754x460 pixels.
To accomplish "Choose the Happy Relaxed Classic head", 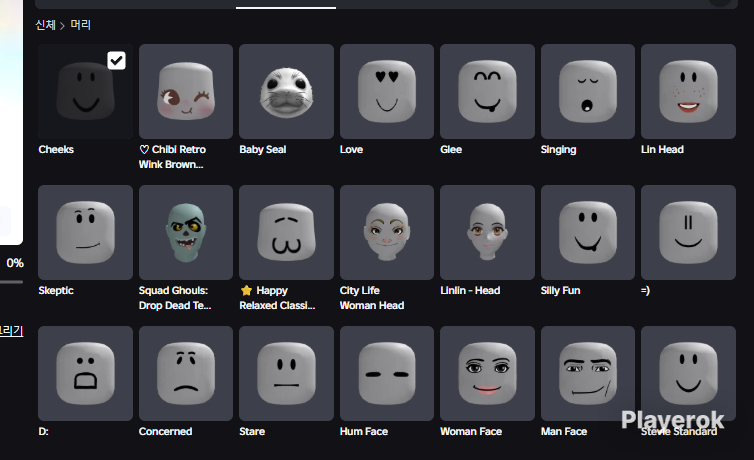I will point(286,232).
